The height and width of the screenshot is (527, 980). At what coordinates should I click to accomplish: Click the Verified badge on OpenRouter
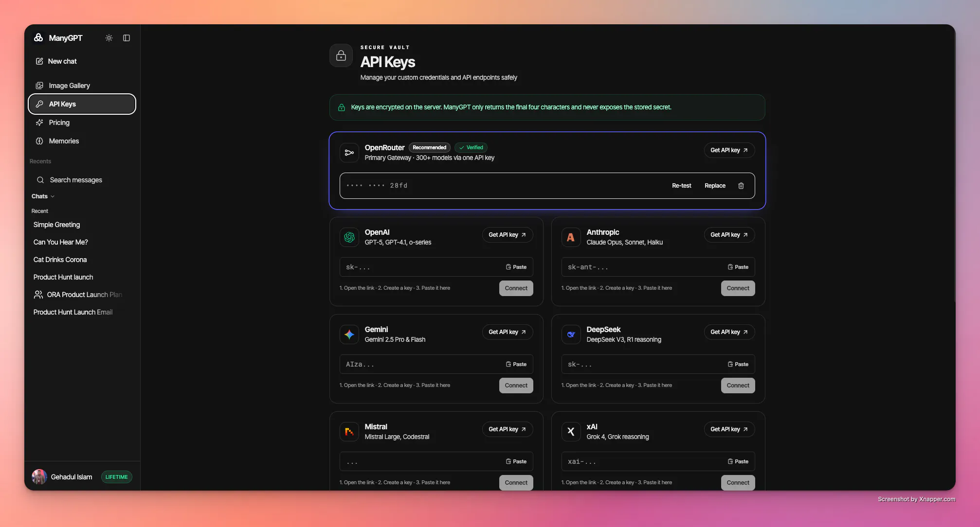click(x=471, y=147)
